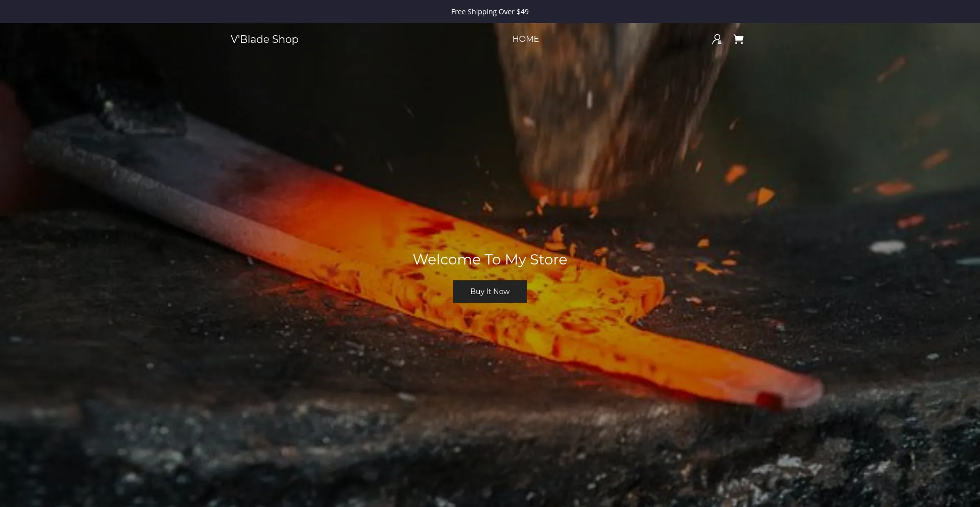Image resolution: width=980 pixels, height=507 pixels.
Task: Open the user account icon
Action: (x=717, y=39)
